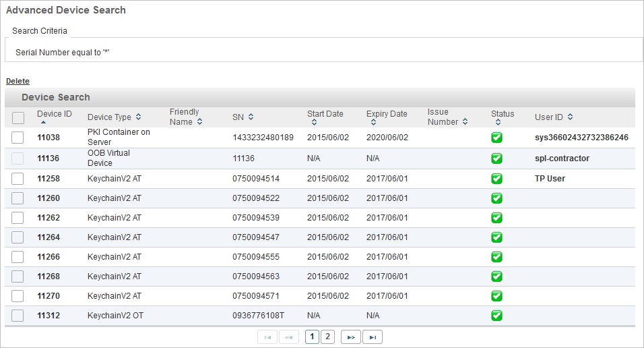The image size is (644, 348).
Task: Tick the checkbox for device 11258
Action: click(x=18, y=179)
